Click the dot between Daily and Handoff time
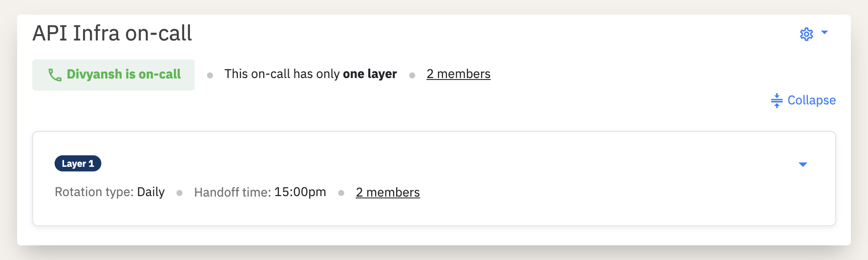 point(179,193)
